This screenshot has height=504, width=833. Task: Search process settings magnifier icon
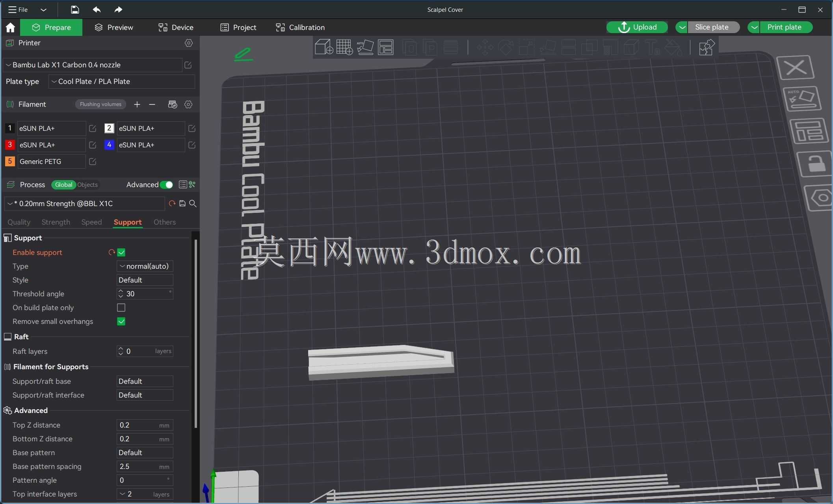[x=193, y=204]
